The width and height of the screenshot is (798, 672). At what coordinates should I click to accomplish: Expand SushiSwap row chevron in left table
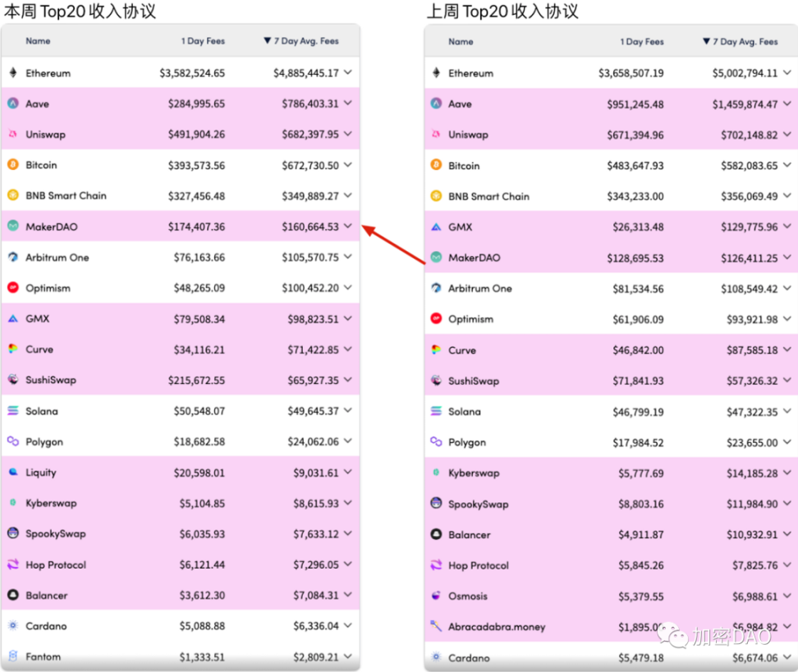[x=347, y=380]
